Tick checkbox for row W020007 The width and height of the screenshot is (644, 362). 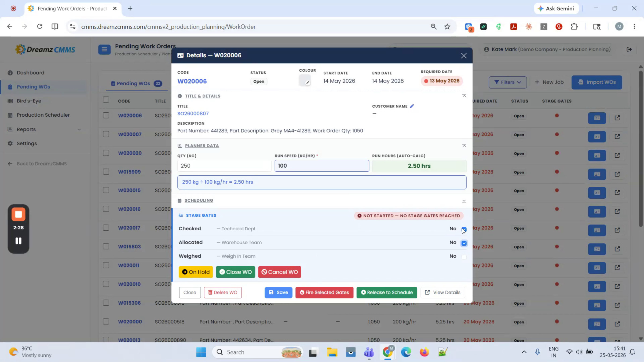click(x=106, y=134)
